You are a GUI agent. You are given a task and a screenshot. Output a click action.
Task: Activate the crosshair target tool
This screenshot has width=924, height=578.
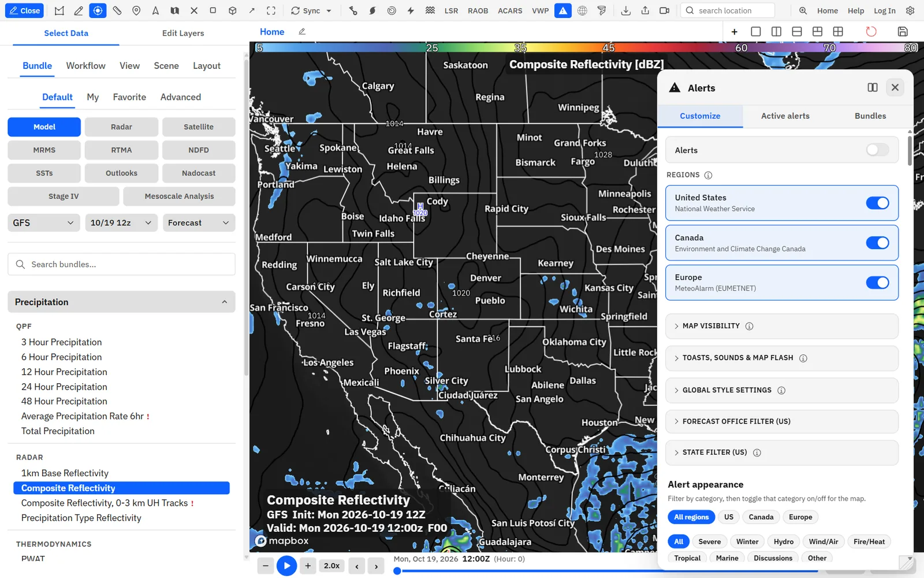click(98, 10)
